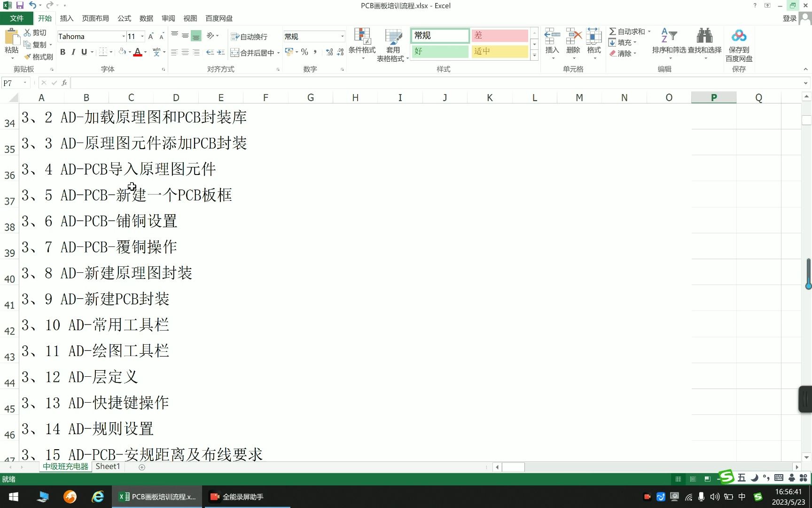Expand the cell styles gallery
Image resolution: width=812 pixels, height=508 pixels.
pos(534,55)
